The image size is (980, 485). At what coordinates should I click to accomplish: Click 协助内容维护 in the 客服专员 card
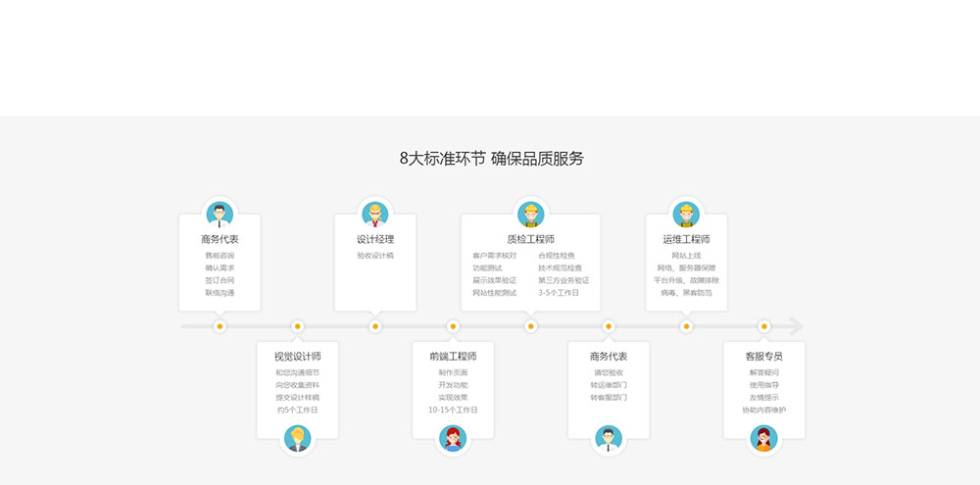(763, 410)
